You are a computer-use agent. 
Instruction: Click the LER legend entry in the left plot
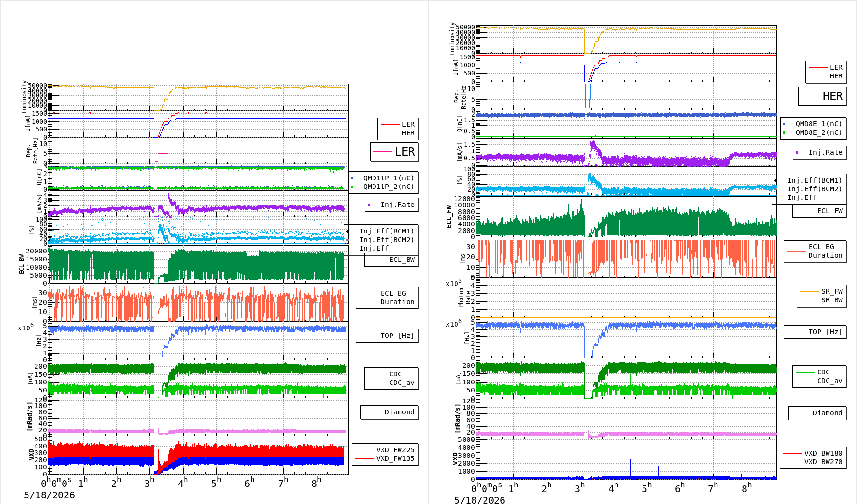[408, 124]
